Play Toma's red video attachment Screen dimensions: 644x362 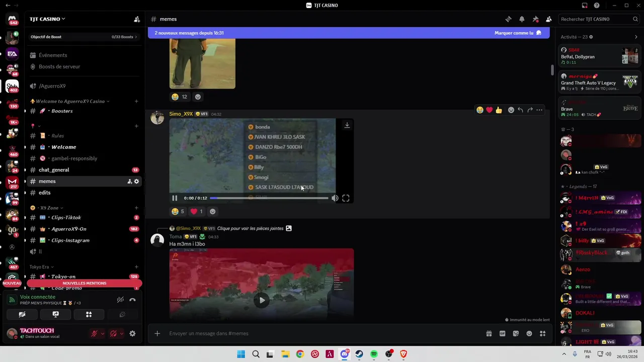tap(262, 301)
